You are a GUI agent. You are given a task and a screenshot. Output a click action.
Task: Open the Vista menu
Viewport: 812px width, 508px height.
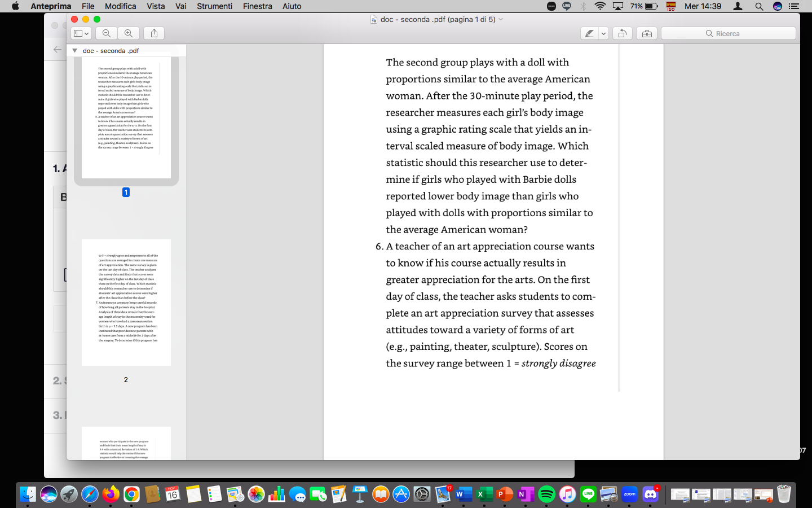tap(156, 6)
